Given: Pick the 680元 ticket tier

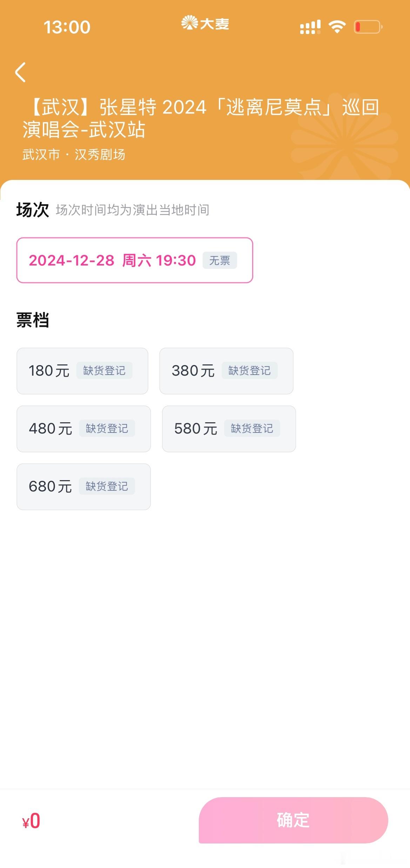Looking at the screenshot, I should click(84, 487).
